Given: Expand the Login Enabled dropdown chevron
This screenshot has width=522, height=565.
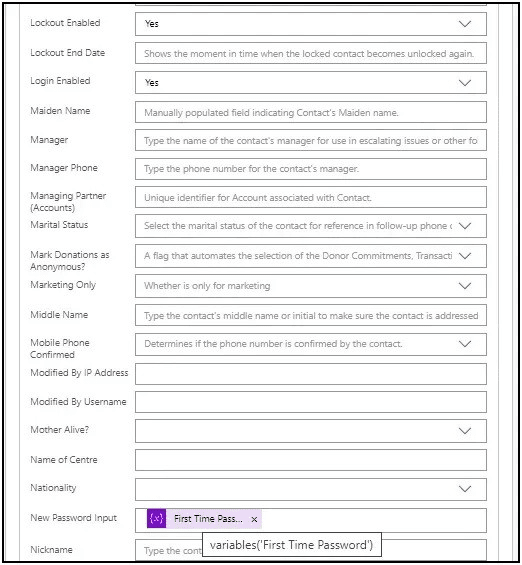Looking at the screenshot, I should point(465,83).
